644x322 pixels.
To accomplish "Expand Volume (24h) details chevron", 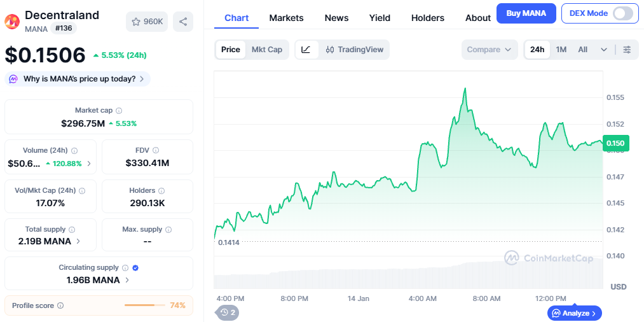I will point(89,164).
